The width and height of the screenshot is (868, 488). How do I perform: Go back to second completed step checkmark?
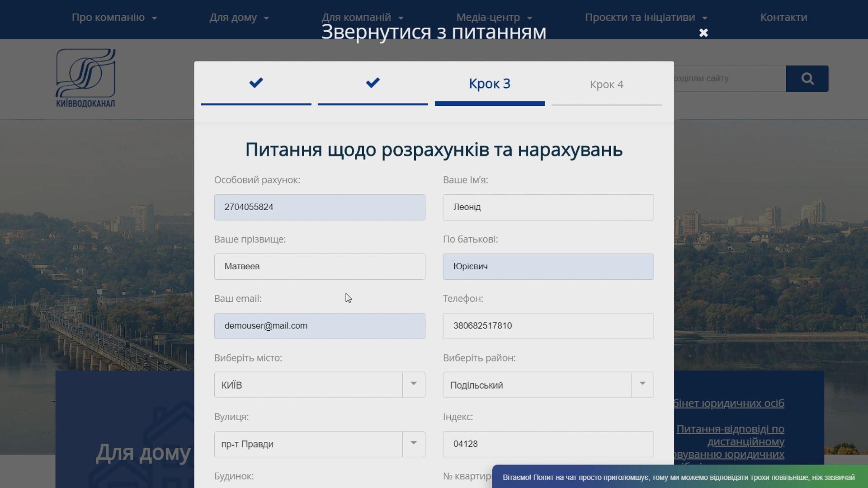[373, 84]
